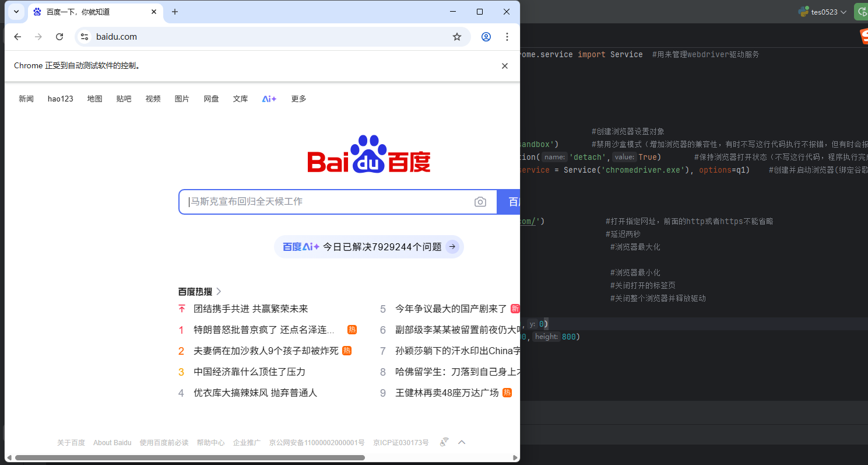Screen dimensions: 868x465
Task: Open hot search 孙颖莎躺下的汗水印出China字
Action: (x=458, y=351)
